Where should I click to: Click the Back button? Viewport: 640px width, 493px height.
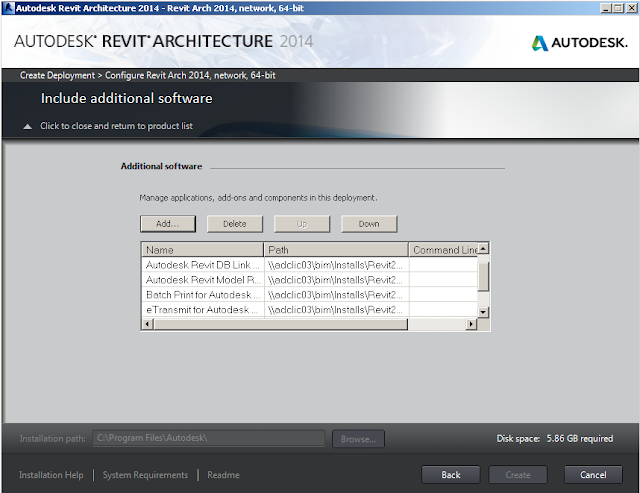(451, 475)
